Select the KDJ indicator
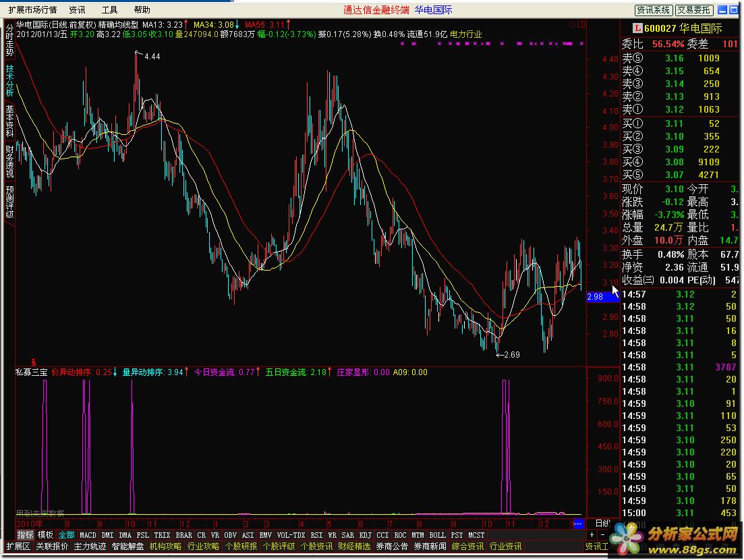The width and height of the screenshot is (744, 560). pos(365,535)
